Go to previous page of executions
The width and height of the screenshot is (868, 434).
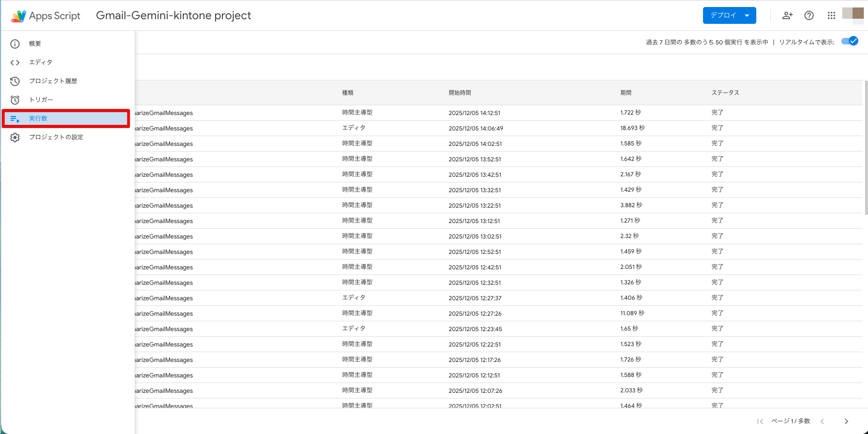click(x=822, y=421)
